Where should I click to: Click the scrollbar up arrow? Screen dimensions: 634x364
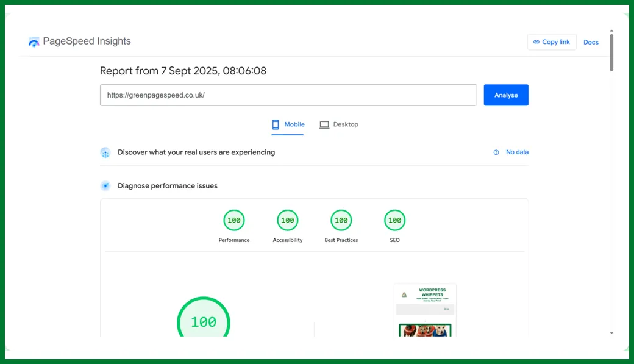click(611, 30)
